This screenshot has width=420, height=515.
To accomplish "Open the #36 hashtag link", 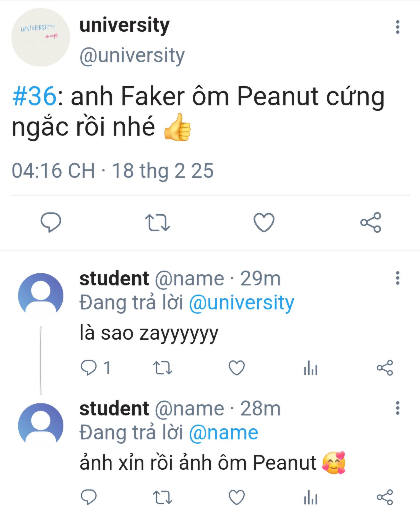I will click(x=34, y=96).
